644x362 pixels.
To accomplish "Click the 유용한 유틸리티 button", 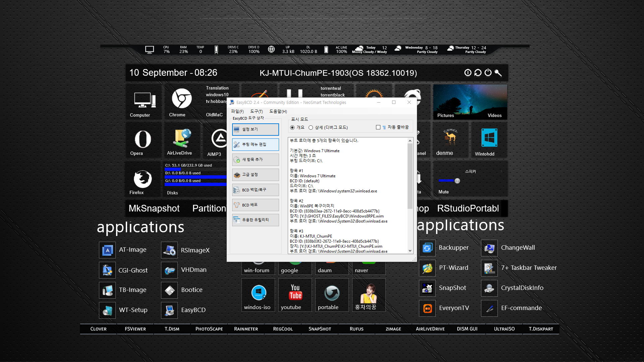I will click(x=255, y=220).
